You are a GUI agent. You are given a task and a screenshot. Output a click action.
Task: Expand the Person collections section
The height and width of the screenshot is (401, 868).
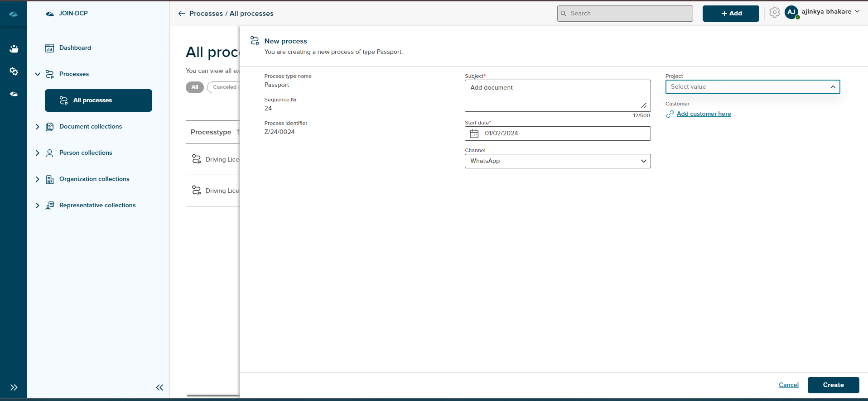coord(38,153)
